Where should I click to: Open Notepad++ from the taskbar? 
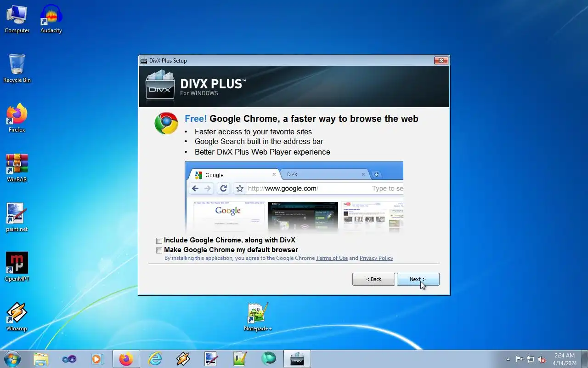point(240,359)
